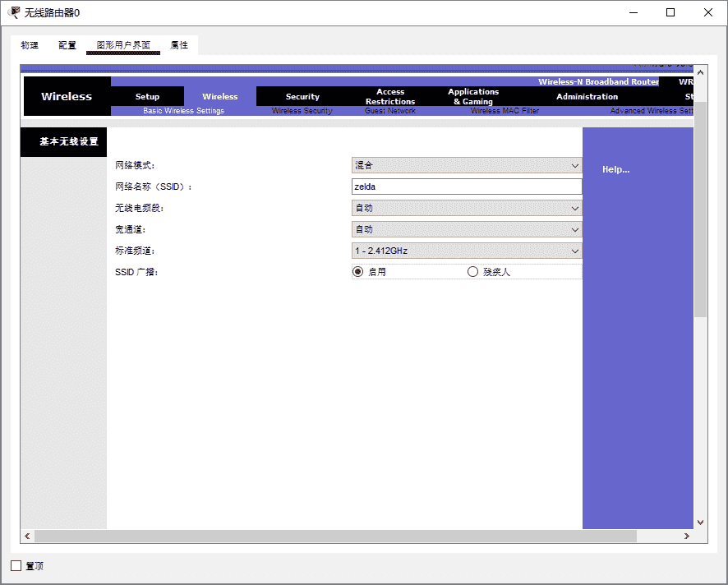Click the SSID name input field
Viewport: 728px width, 585px height.
click(466, 187)
